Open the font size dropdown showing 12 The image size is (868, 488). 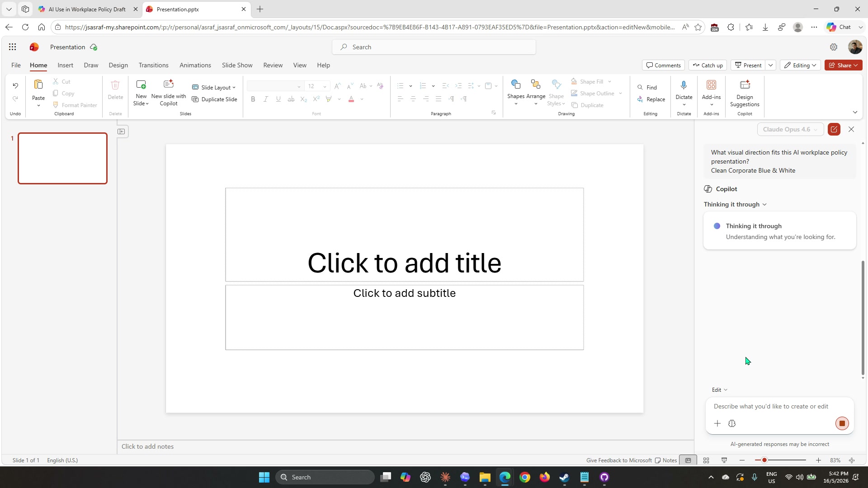[x=325, y=86]
